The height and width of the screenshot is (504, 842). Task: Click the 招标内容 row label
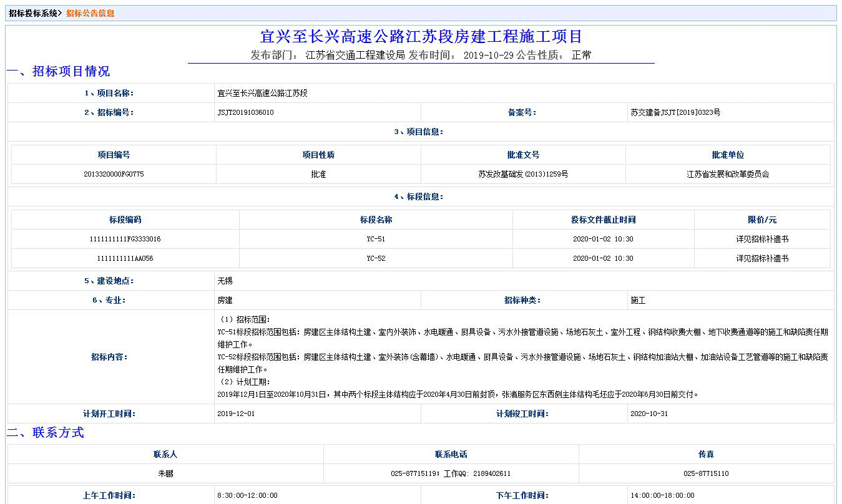(x=109, y=357)
